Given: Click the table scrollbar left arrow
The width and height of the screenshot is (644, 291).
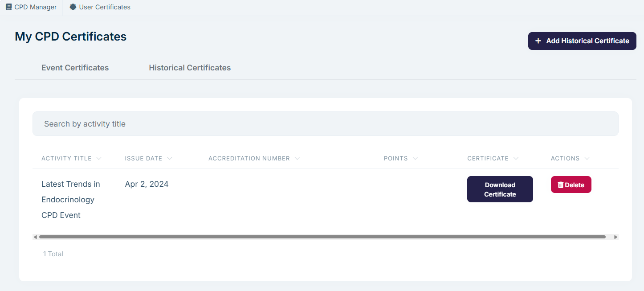Looking at the screenshot, I should point(35,237).
